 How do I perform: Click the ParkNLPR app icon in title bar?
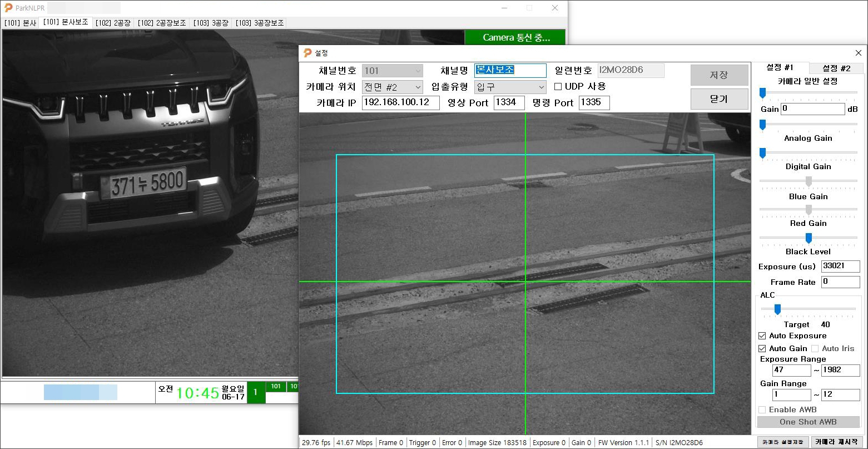[8, 8]
